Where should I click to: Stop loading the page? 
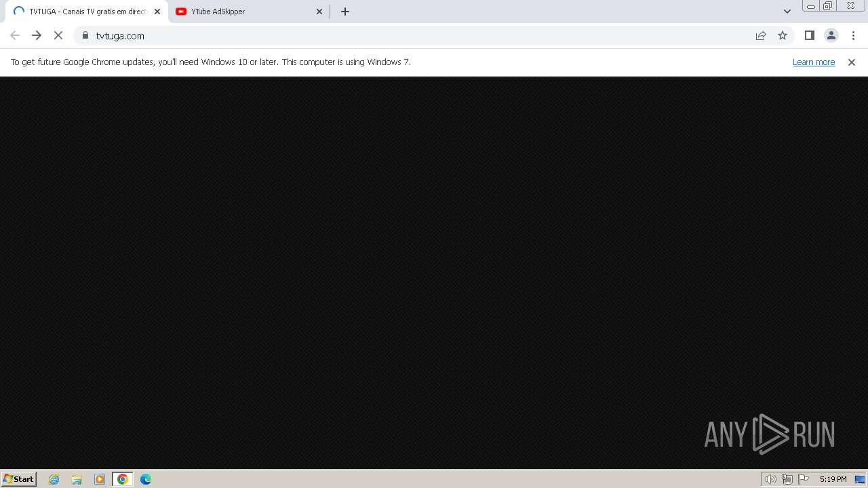coord(58,35)
